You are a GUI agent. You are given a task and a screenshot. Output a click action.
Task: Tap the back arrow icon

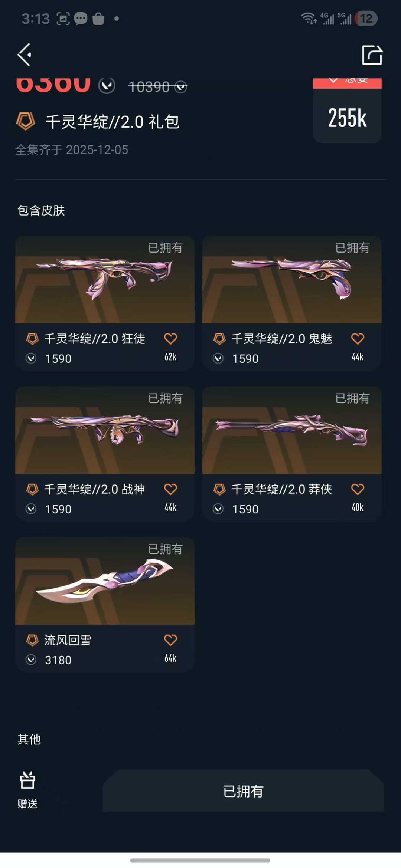[x=25, y=55]
